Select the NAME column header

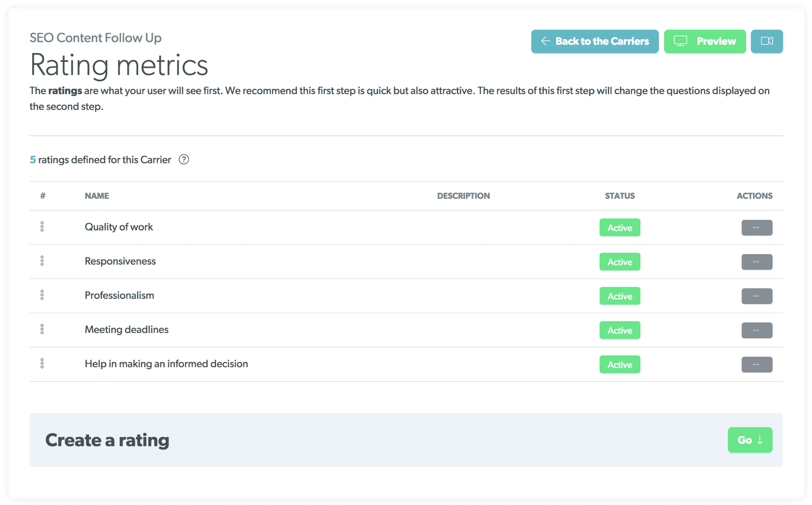(97, 196)
